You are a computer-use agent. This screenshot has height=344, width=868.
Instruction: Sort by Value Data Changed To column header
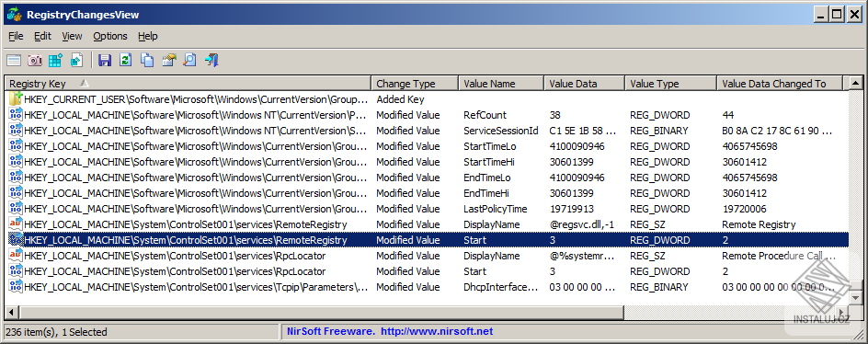pos(780,84)
